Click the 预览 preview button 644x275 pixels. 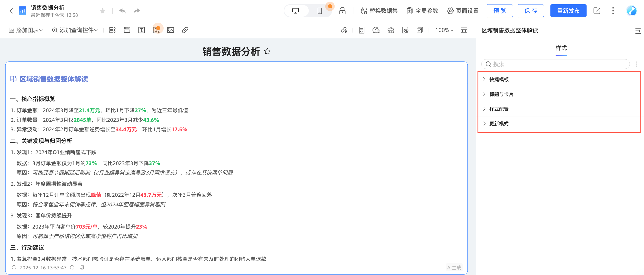tap(499, 11)
